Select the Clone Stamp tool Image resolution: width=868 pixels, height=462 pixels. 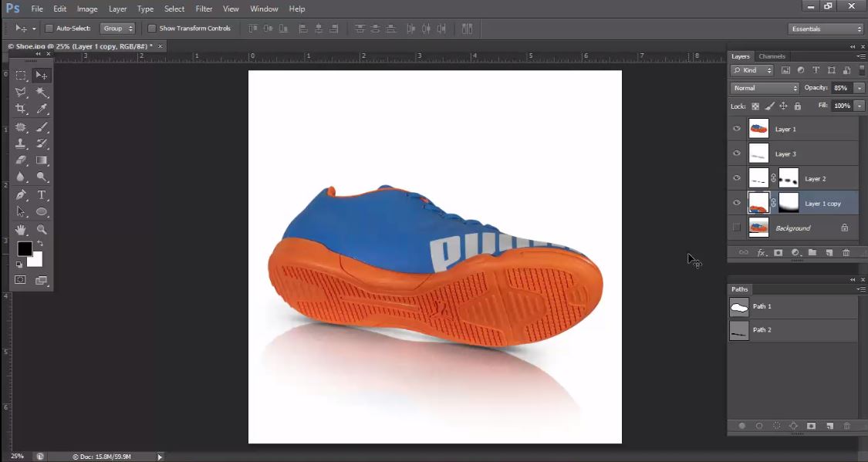coord(21,144)
